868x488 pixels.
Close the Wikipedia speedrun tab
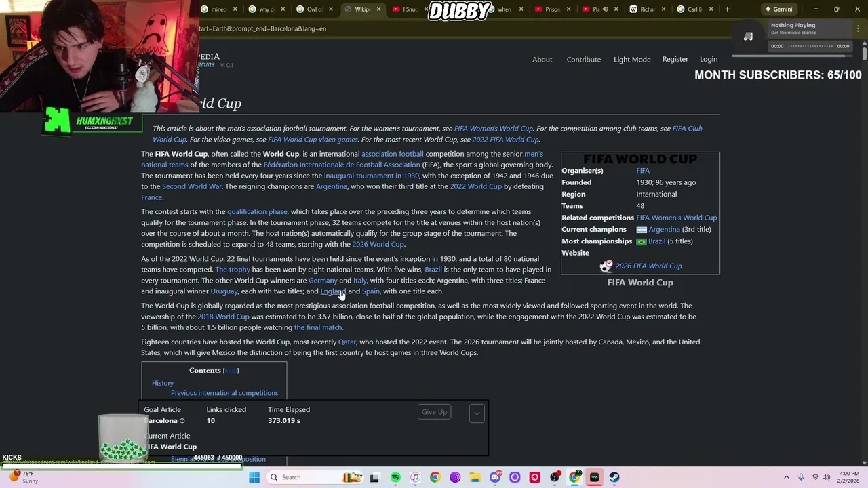tap(378, 9)
